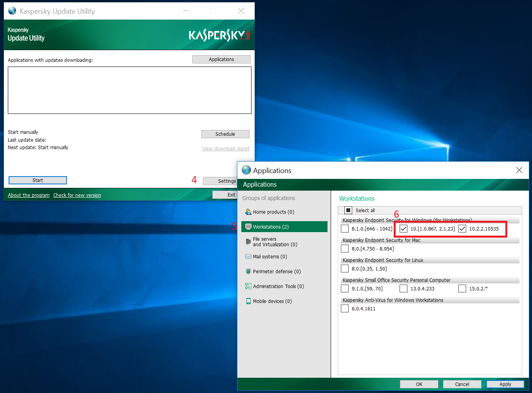This screenshot has height=393, width=532.
Task: Click the Perimeter defense shield icon
Action: (x=248, y=271)
